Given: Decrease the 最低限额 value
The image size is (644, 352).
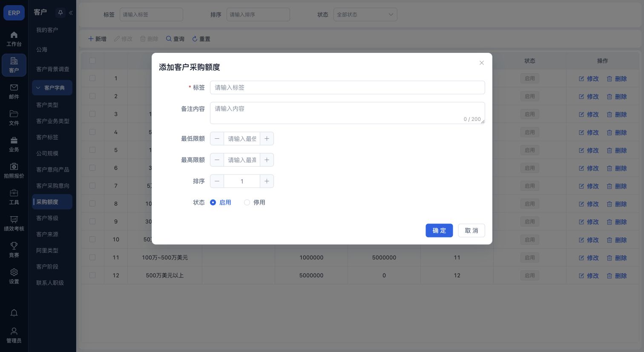Looking at the screenshot, I should 217,139.
